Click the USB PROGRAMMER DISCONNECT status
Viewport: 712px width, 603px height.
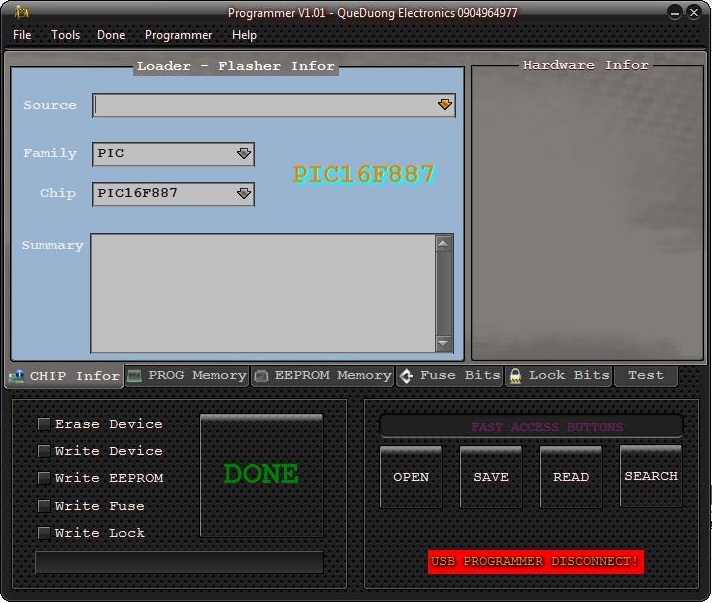(x=536, y=562)
